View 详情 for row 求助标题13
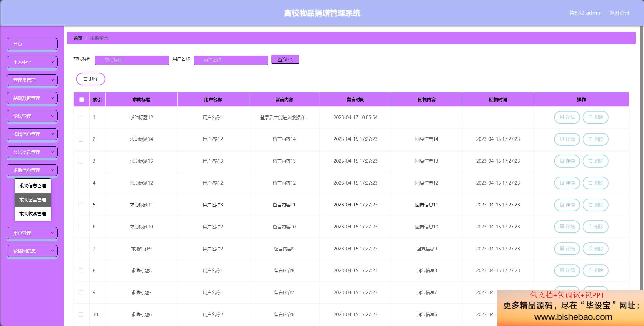Viewport: 644px width, 326px height. coord(567,161)
